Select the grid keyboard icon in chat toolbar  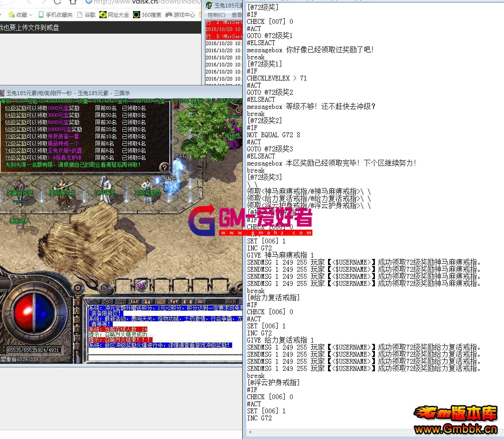pos(200,301)
